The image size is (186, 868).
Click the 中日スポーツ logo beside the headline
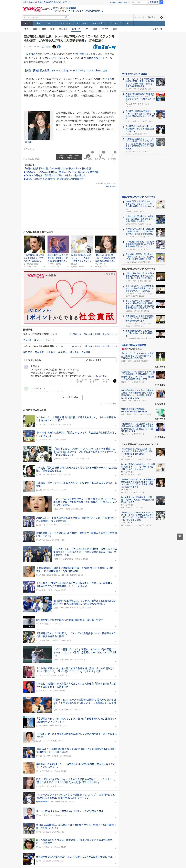[x=105, y=47]
